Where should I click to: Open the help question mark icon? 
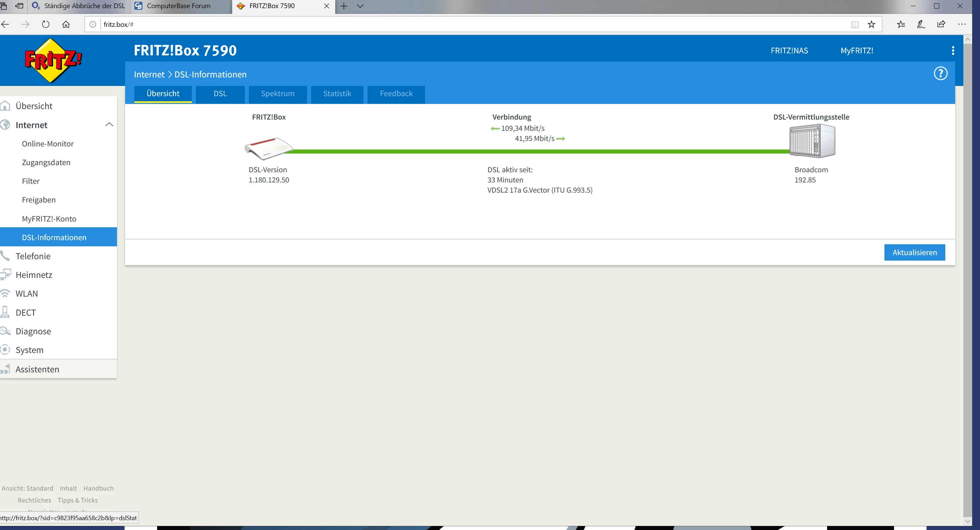[941, 73]
